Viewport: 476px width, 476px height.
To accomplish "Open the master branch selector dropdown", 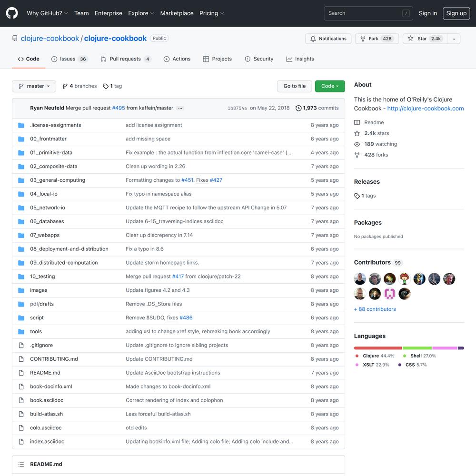I will click(34, 86).
